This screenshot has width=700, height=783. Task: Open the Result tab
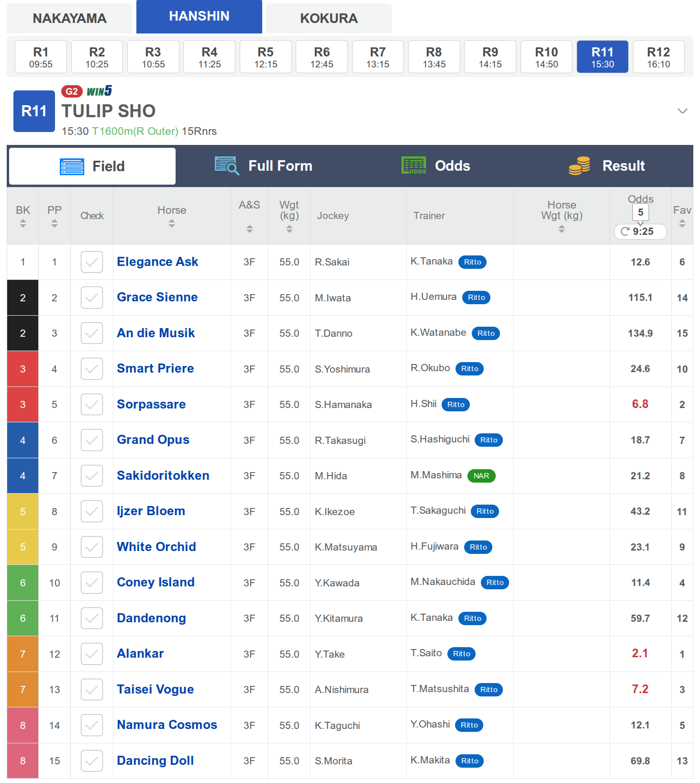tap(607, 166)
